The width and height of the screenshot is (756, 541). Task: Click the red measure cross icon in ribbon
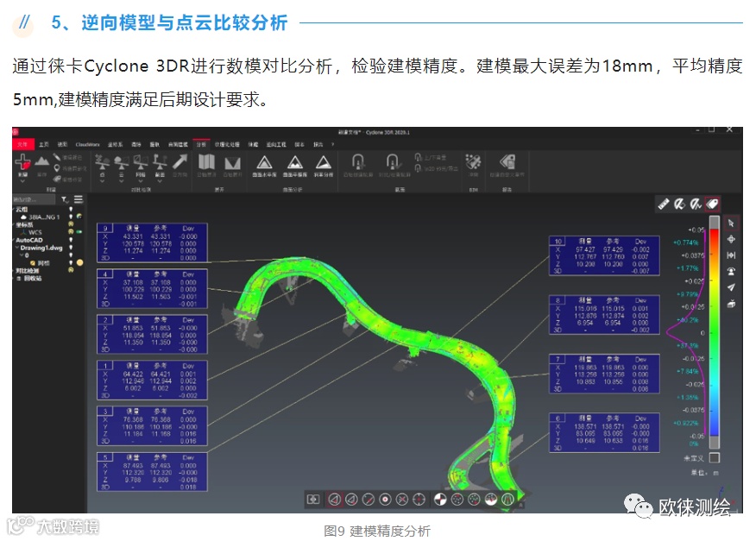point(22,162)
